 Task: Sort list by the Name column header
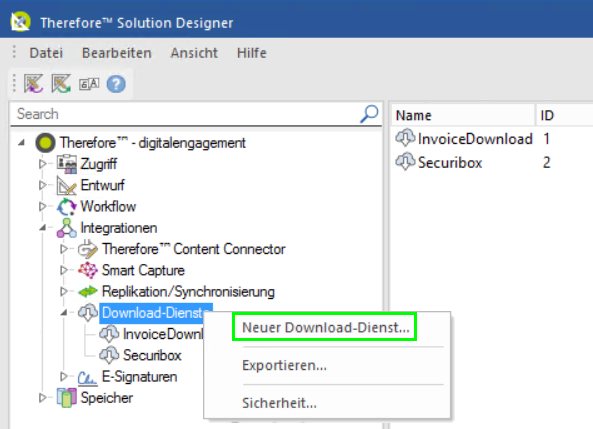pyautogui.click(x=463, y=115)
